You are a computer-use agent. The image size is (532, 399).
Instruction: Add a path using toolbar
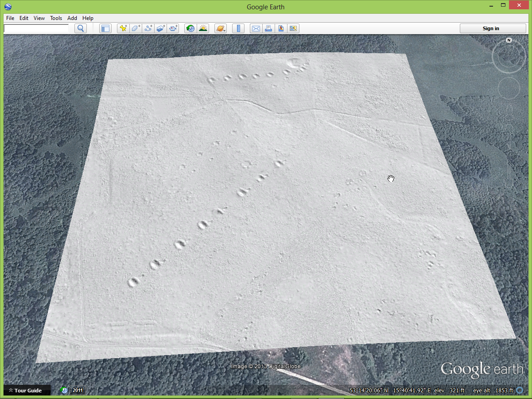[x=148, y=28]
